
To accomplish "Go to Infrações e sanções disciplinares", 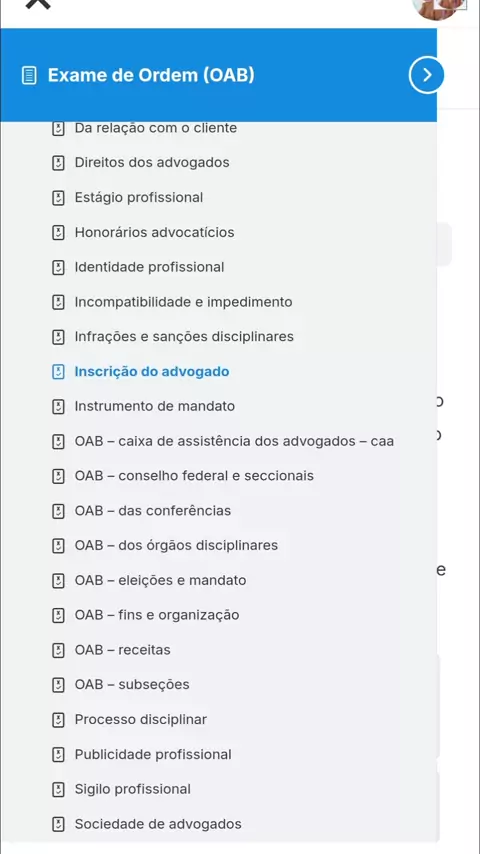I will [184, 337].
